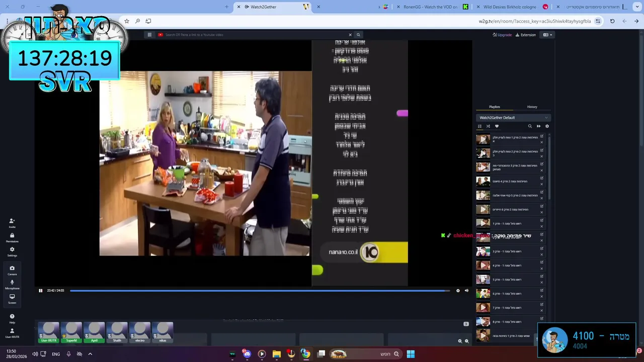Open room Settings gear in sidebar

12,251
